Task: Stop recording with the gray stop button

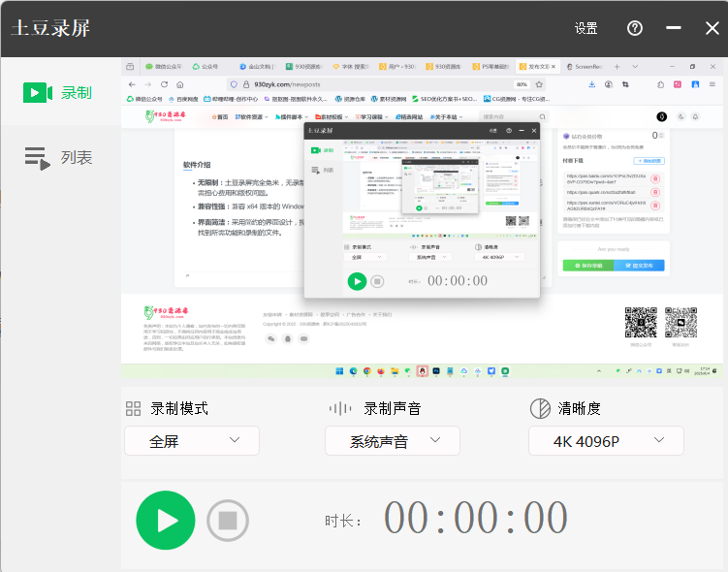Action: tap(228, 521)
